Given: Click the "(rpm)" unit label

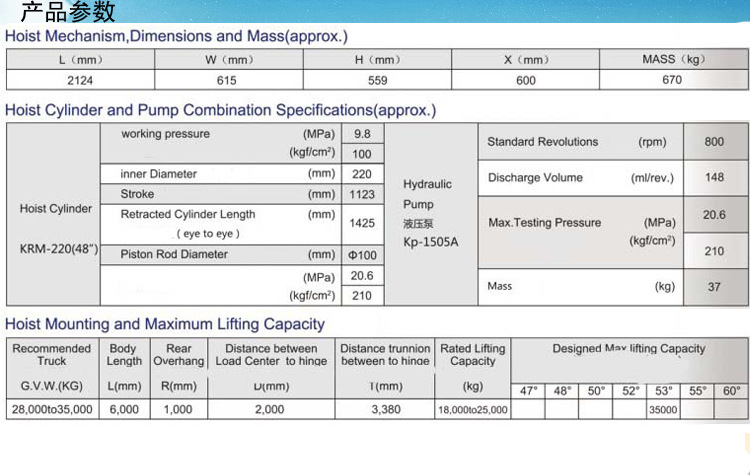Looking at the screenshot, I should coord(652,142).
